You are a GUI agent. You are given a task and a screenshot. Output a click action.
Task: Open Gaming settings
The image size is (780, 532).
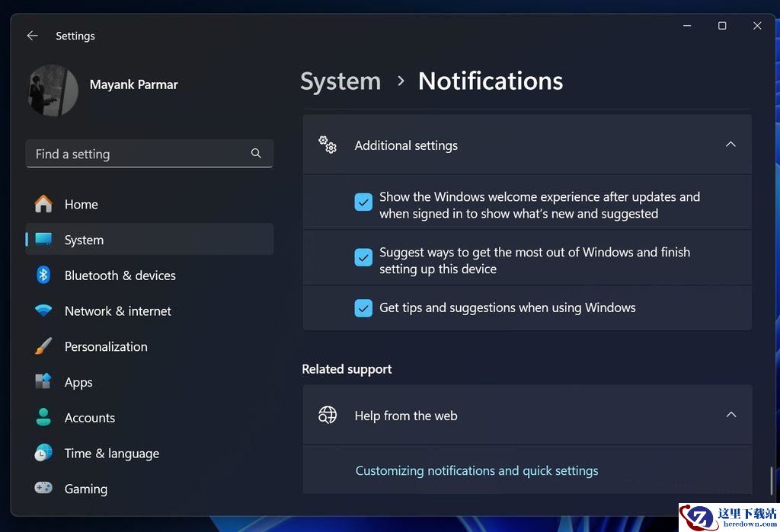tap(149, 489)
